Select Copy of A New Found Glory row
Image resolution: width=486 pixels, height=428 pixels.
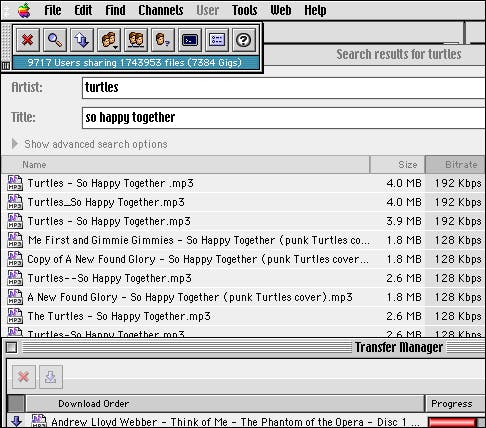(x=243, y=259)
